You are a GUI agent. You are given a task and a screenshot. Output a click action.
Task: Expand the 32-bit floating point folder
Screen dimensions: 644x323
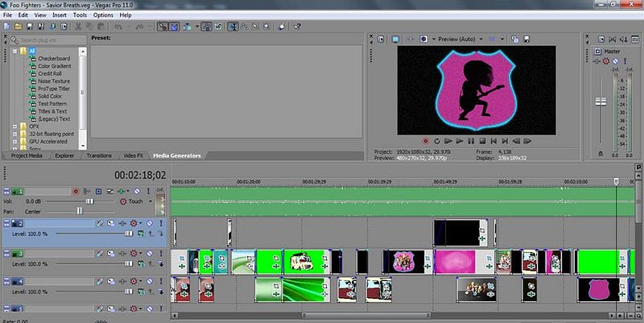click(15, 134)
